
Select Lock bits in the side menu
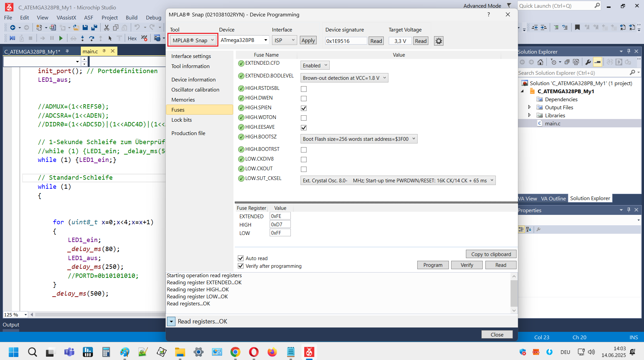point(181,120)
